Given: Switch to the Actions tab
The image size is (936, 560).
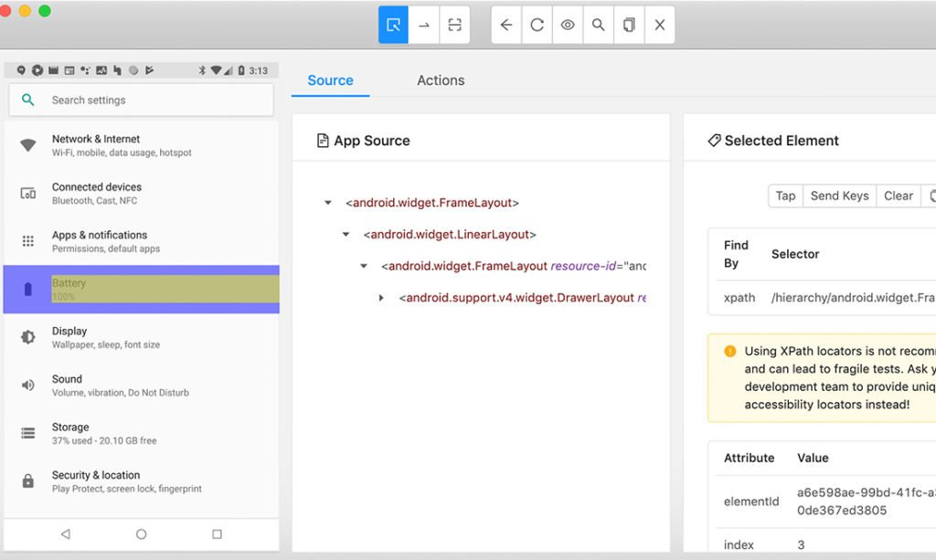Looking at the screenshot, I should (x=441, y=80).
